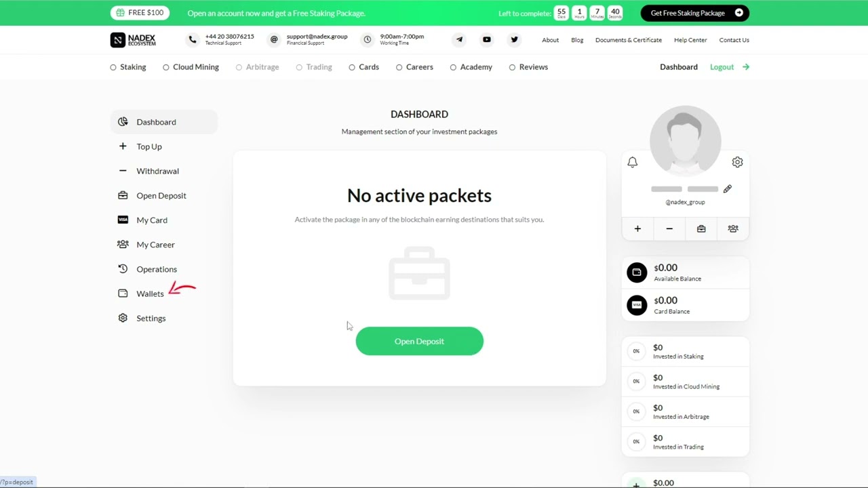Open profile settings gear icon
Viewport: 868px width, 488px height.
tap(737, 162)
